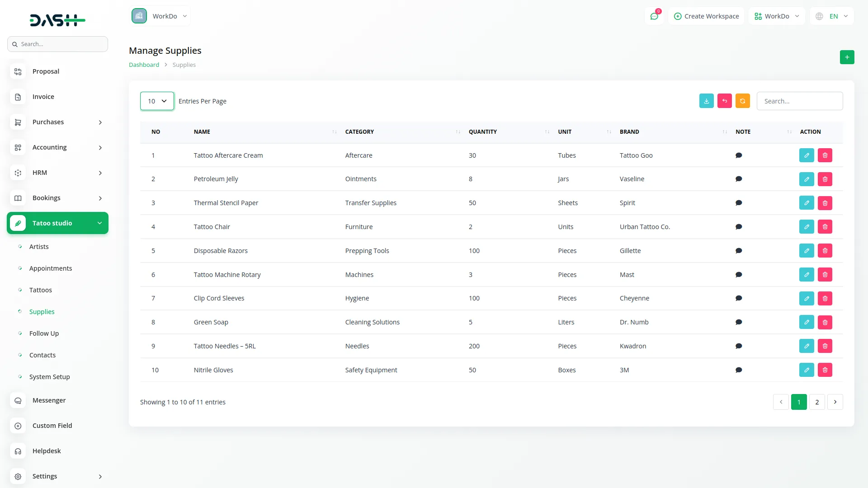
Task: Delete the Petroleum Jelly supply
Action: click(x=825, y=179)
